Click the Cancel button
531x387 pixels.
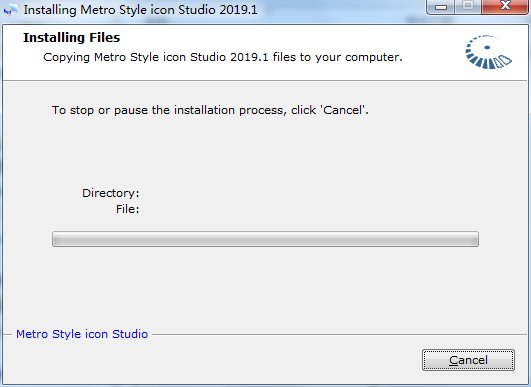(468, 360)
